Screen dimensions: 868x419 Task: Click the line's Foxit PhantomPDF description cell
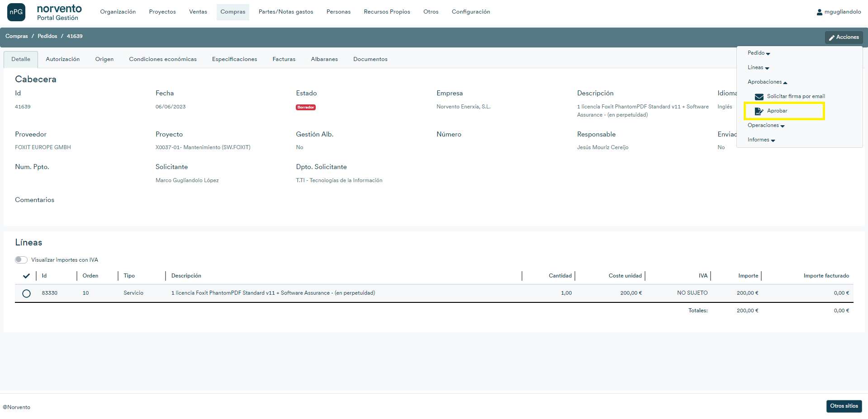click(273, 293)
